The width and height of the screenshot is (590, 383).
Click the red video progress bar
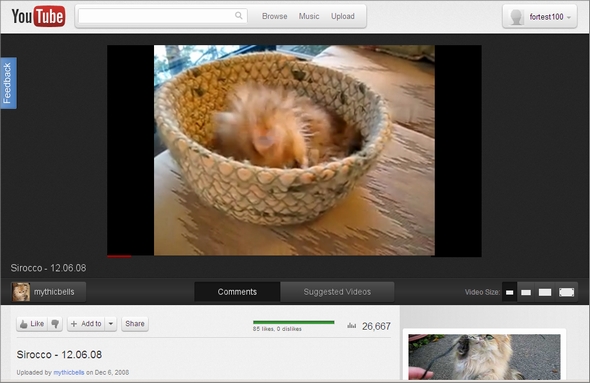pyautogui.click(x=119, y=256)
